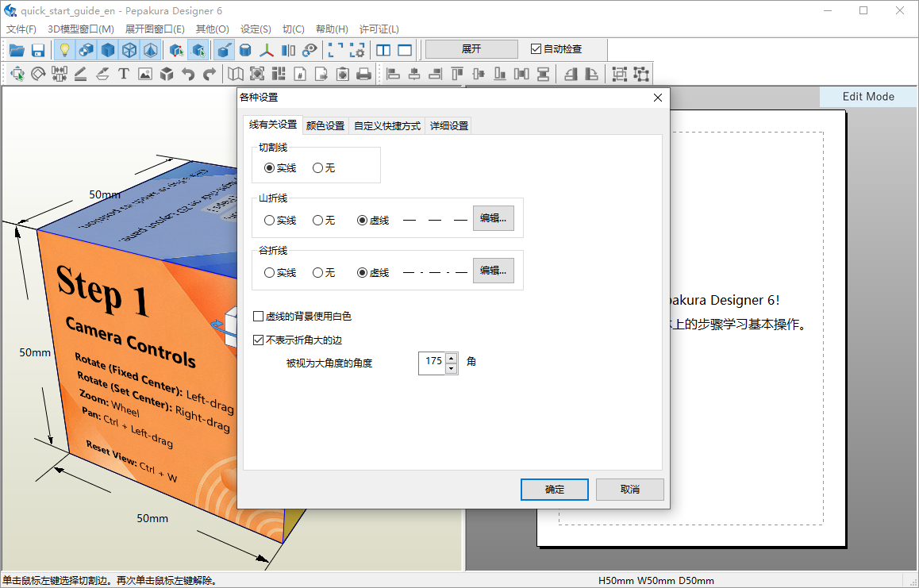
Task: Click the Print icon in the toolbar
Action: tap(364, 73)
